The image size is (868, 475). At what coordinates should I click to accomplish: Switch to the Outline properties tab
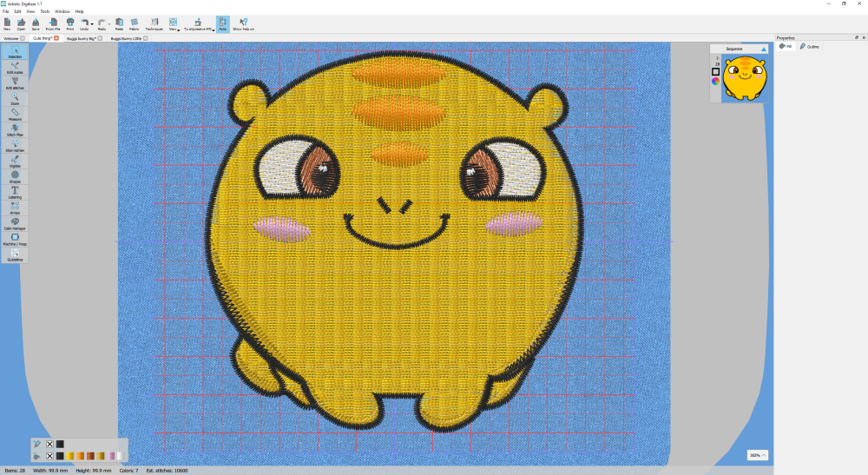pos(810,47)
